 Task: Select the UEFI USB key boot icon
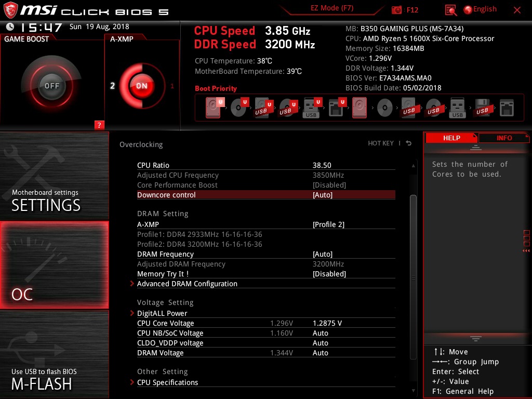tap(312, 108)
